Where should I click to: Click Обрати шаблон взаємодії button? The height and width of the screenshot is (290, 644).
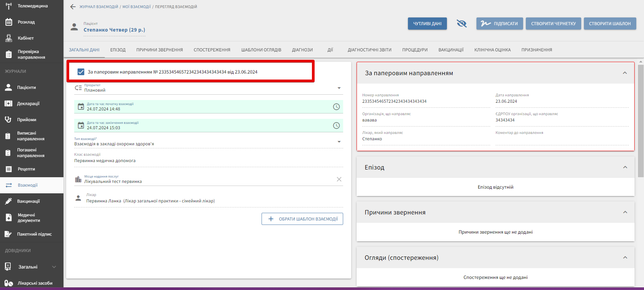(x=302, y=219)
